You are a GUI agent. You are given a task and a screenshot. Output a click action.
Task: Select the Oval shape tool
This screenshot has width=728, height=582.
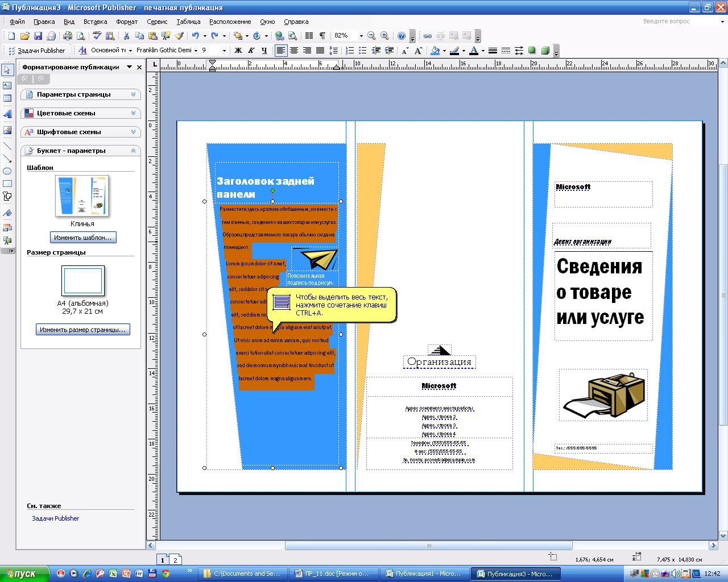point(7,171)
